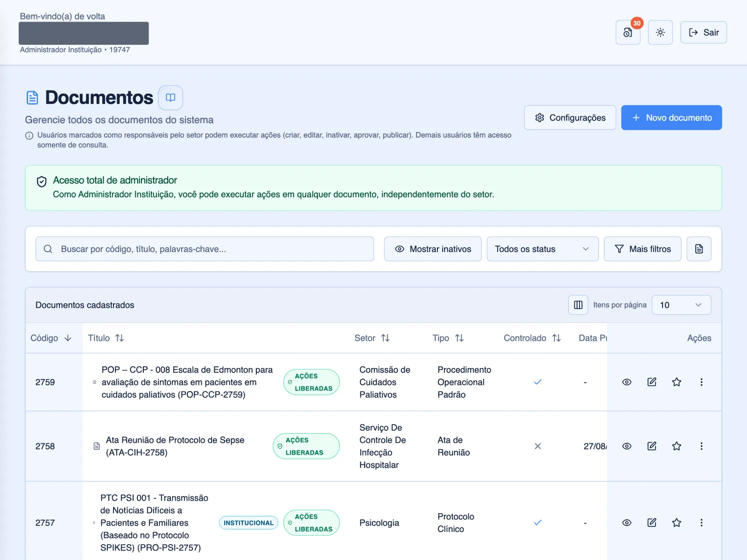
Task: Open more actions menu for document 2758
Action: tap(701, 446)
